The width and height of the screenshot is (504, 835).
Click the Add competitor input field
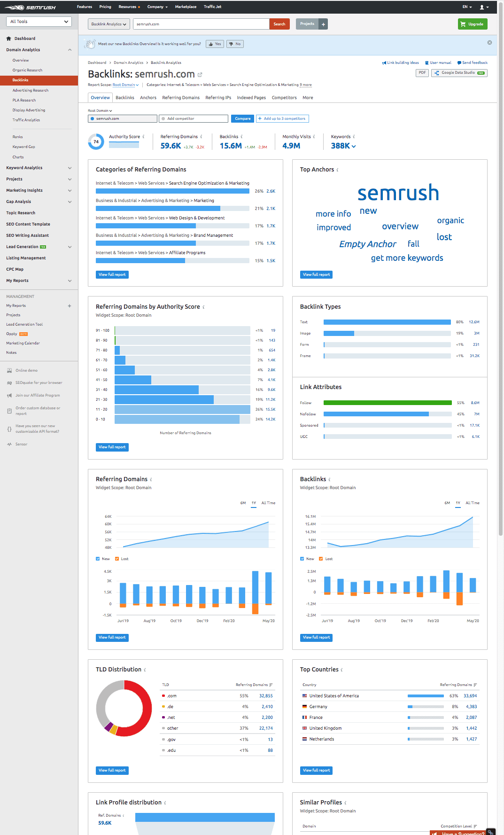tap(194, 118)
